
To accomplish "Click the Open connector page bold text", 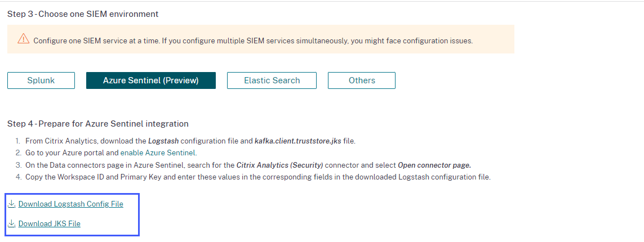I will [434, 165].
